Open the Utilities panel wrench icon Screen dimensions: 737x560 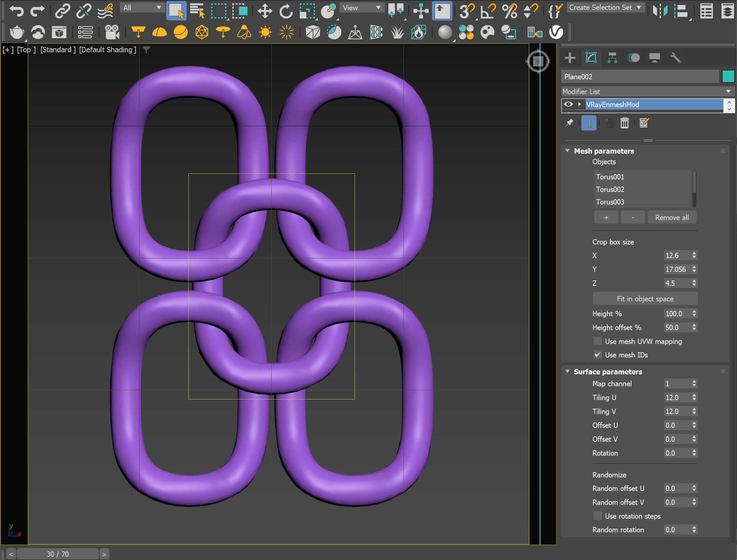tap(676, 57)
